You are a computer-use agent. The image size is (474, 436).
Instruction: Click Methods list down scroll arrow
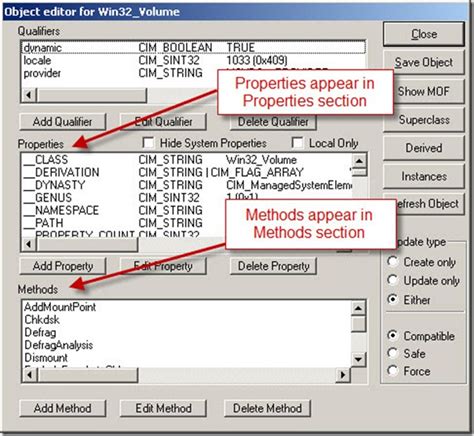[358, 359]
